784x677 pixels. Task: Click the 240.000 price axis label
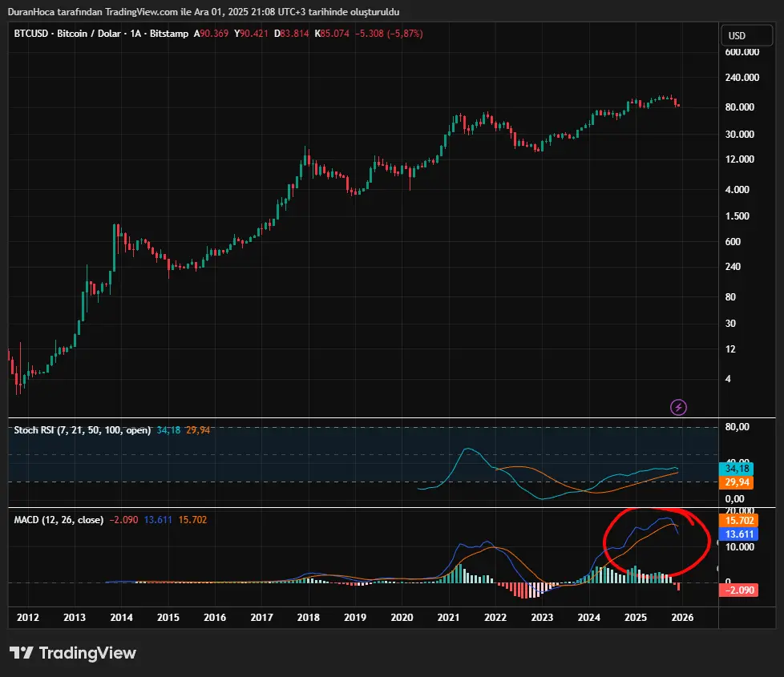coord(742,78)
